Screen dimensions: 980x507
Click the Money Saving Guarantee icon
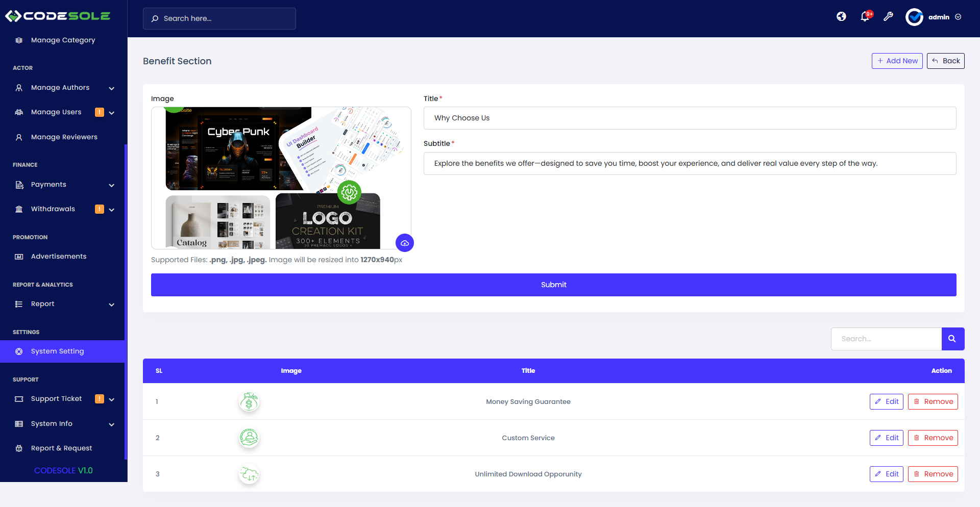[x=249, y=402]
